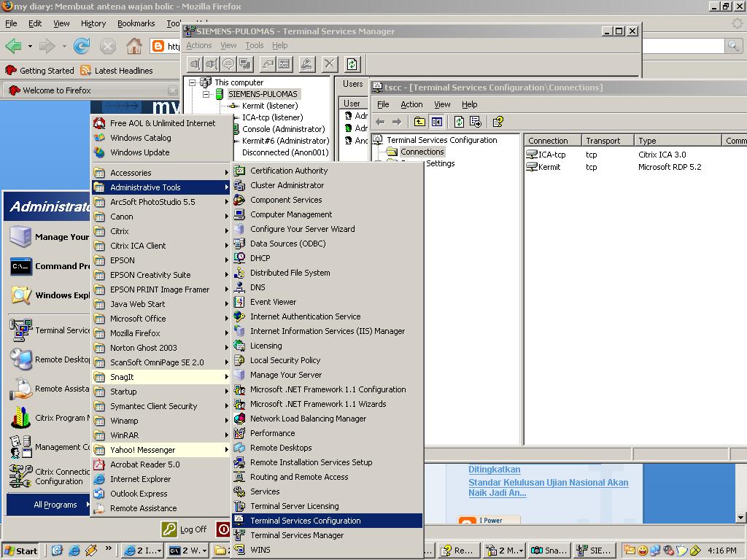Collapse the SIEMENS-PULOMAS server node

pos(206,94)
